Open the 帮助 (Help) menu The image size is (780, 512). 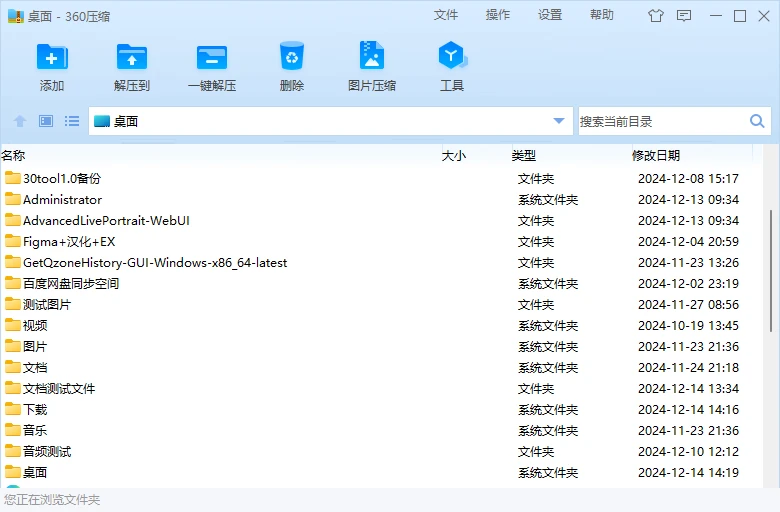[602, 15]
